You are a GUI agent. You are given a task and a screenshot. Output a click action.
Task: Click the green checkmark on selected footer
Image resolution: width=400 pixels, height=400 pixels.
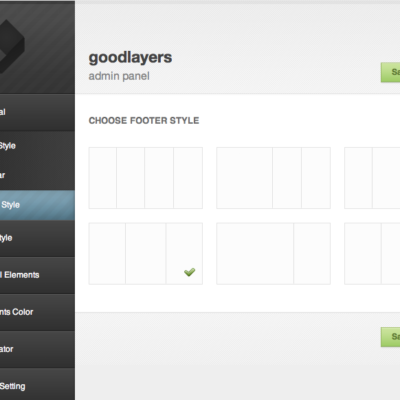coord(190,272)
